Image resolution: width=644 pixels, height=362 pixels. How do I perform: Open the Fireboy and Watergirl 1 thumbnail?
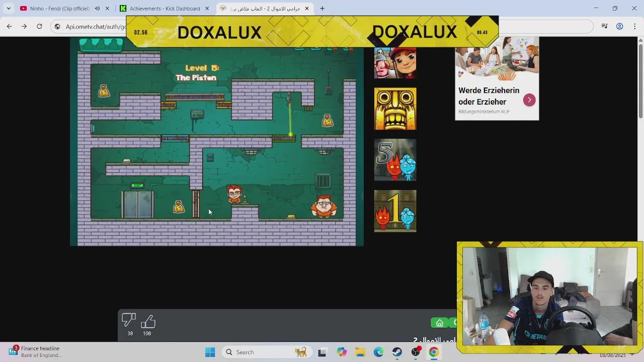click(395, 211)
